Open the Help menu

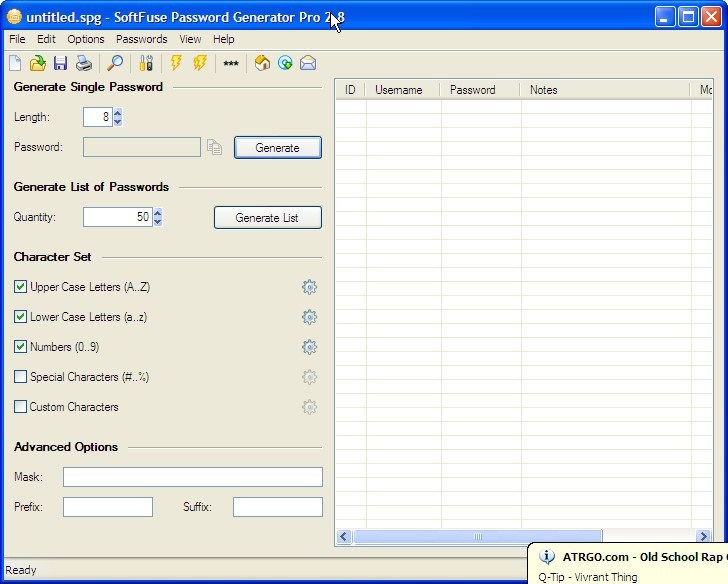[x=224, y=39]
